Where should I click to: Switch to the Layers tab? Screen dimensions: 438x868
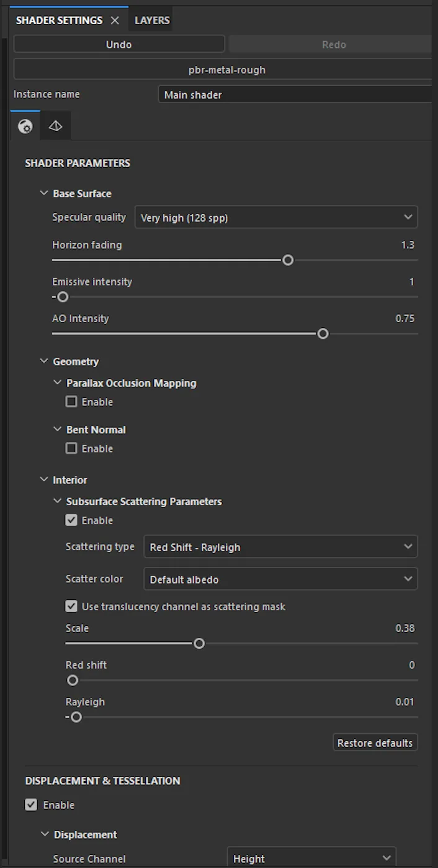152,20
